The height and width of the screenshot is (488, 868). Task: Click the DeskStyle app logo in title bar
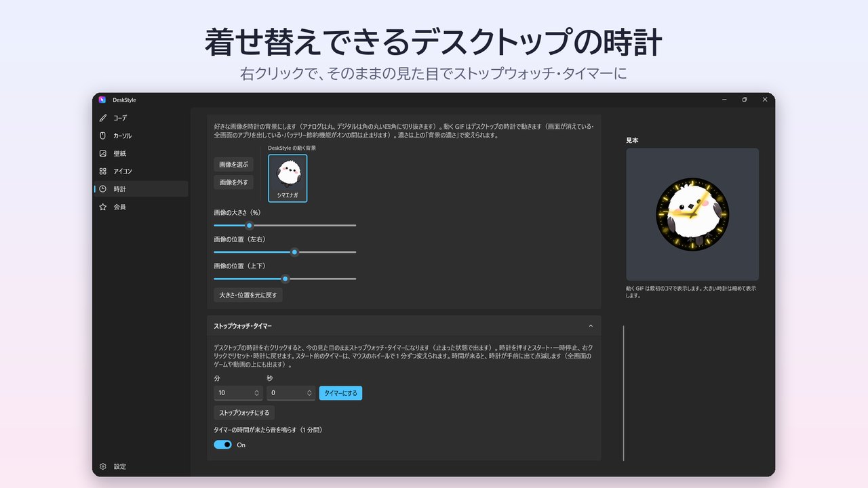pos(102,100)
